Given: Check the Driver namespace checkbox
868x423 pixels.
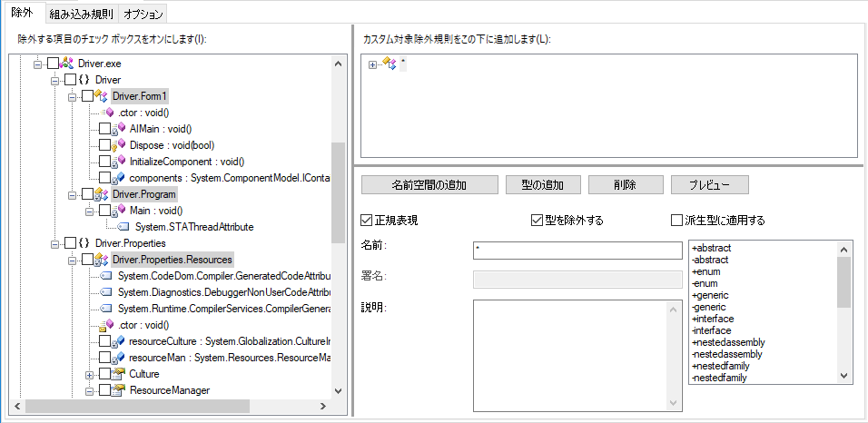Looking at the screenshot, I should point(70,80).
